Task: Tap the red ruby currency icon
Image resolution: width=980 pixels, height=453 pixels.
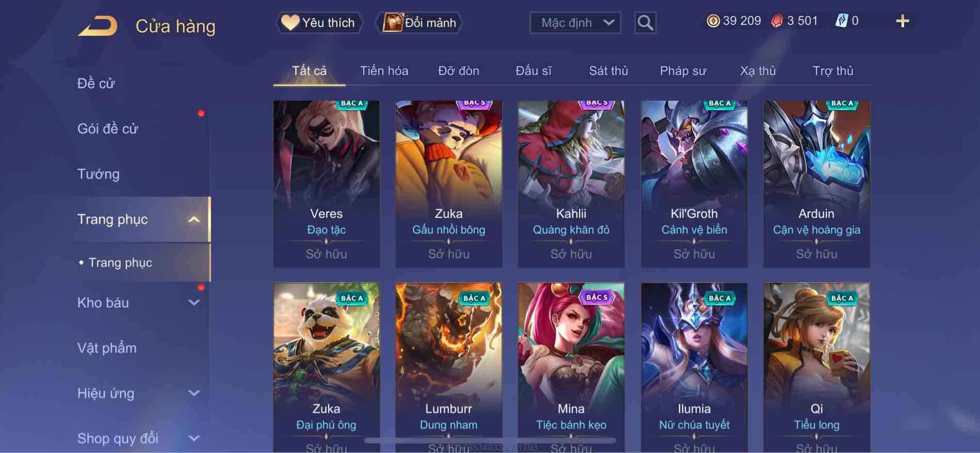Action: (777, 21)
